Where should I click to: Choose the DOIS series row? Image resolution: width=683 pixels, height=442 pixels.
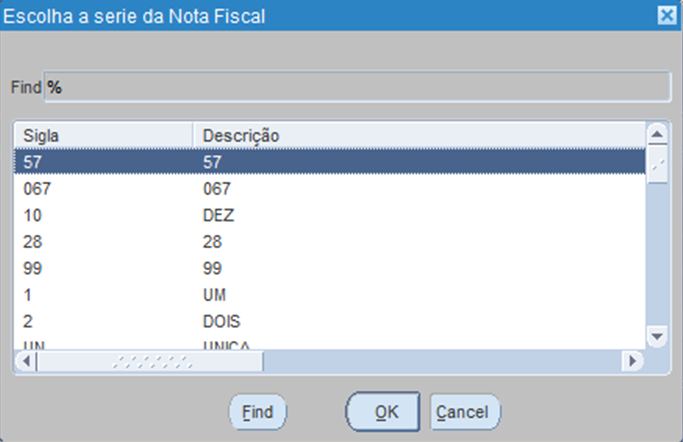pyautogui.click(x=330, y=321)
